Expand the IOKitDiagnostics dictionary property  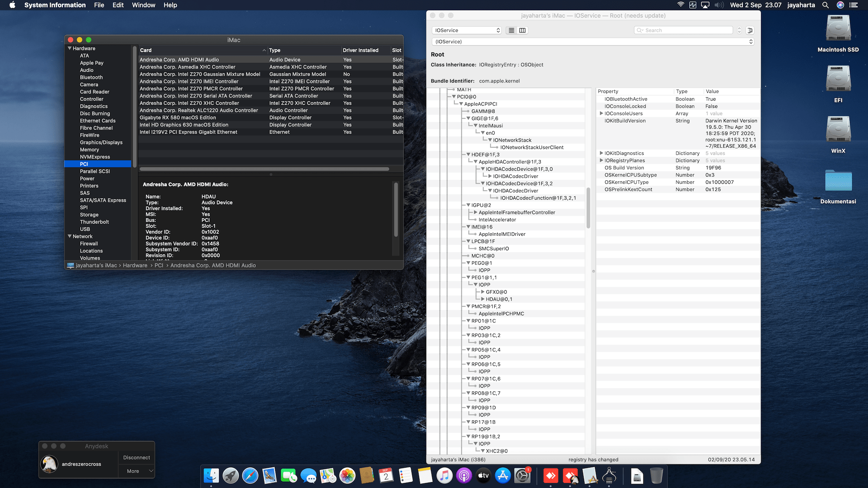point(601,153)
